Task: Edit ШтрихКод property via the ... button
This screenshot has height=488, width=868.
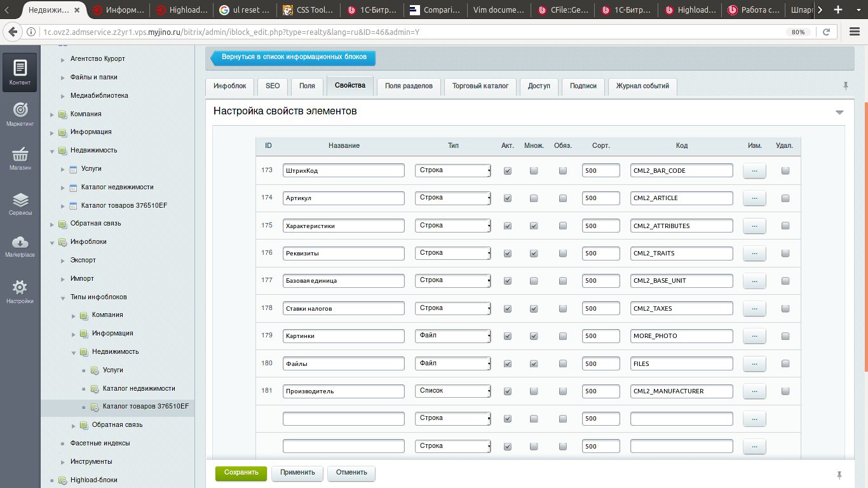Action: click(x=754, y=170)
